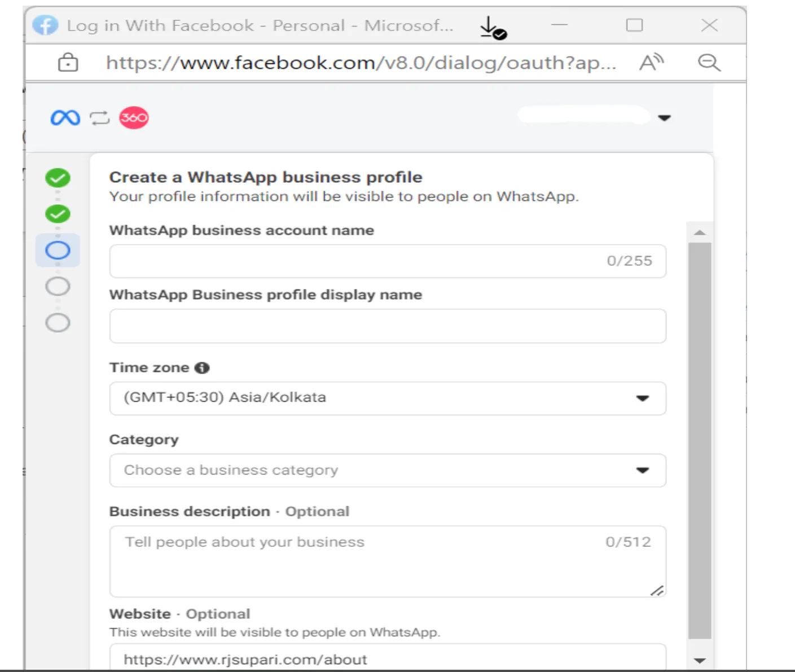Focus the Website URL field
795x672 pixels.
coord(388,658)
